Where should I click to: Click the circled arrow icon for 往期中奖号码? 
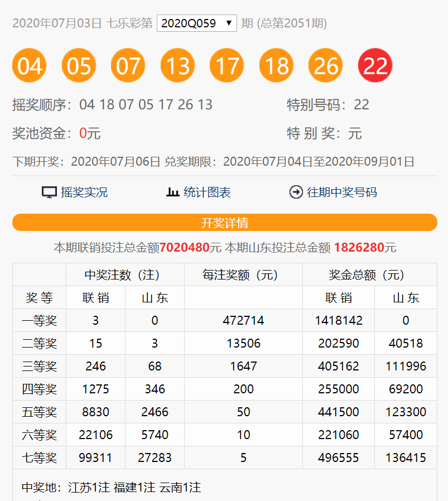[x=296, y=192]
